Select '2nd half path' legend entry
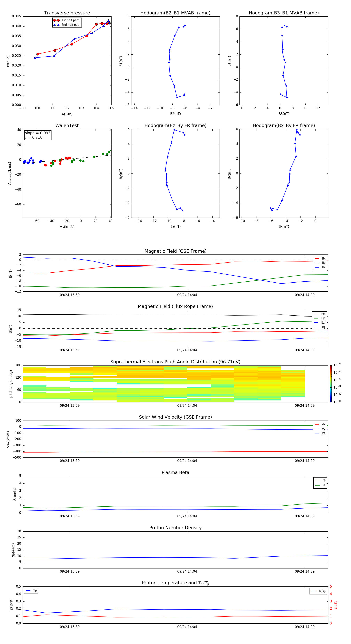 point(67,25)
